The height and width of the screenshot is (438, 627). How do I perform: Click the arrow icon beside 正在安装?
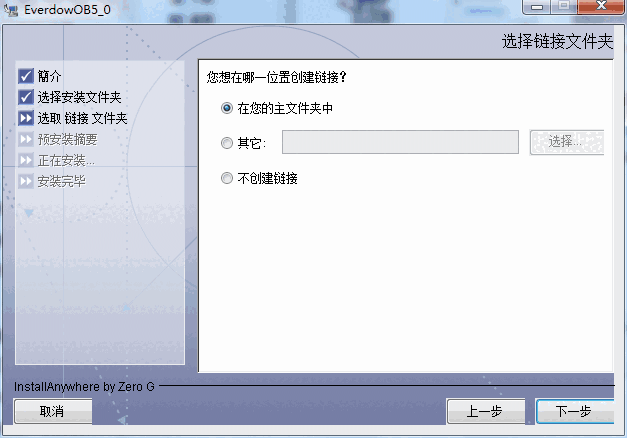[26, 160]
